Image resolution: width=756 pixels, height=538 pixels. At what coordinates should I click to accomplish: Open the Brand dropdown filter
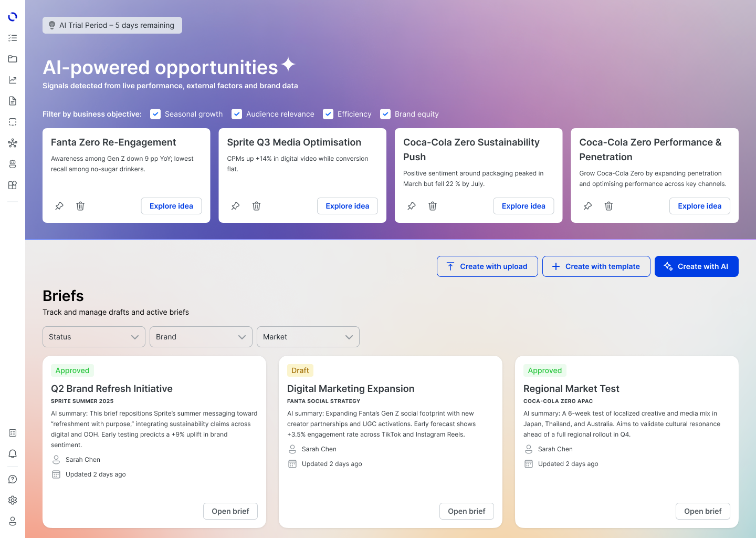coord(201,337)
